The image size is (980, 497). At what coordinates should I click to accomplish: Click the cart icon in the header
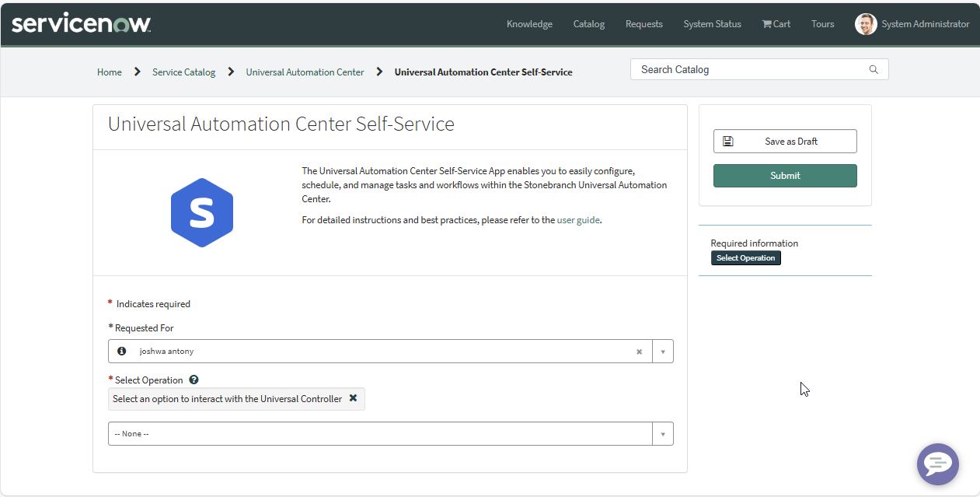click(x=766, y=24)
